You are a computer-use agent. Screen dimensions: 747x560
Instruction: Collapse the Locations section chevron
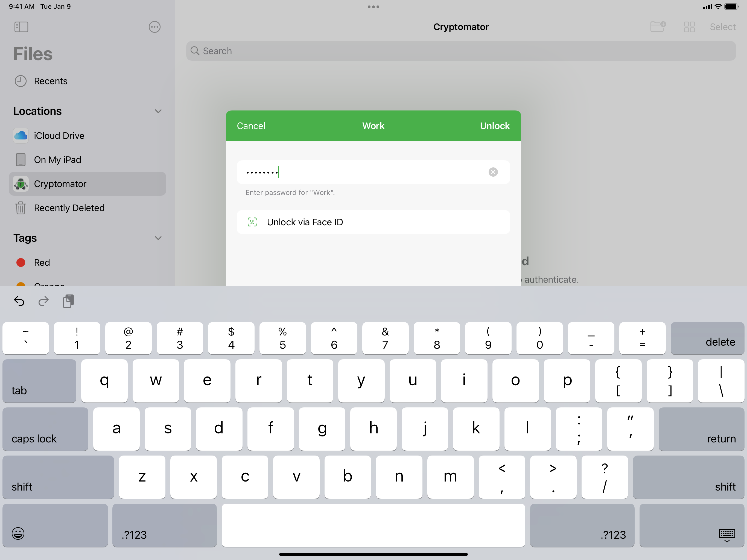click(x=158, y=111)
